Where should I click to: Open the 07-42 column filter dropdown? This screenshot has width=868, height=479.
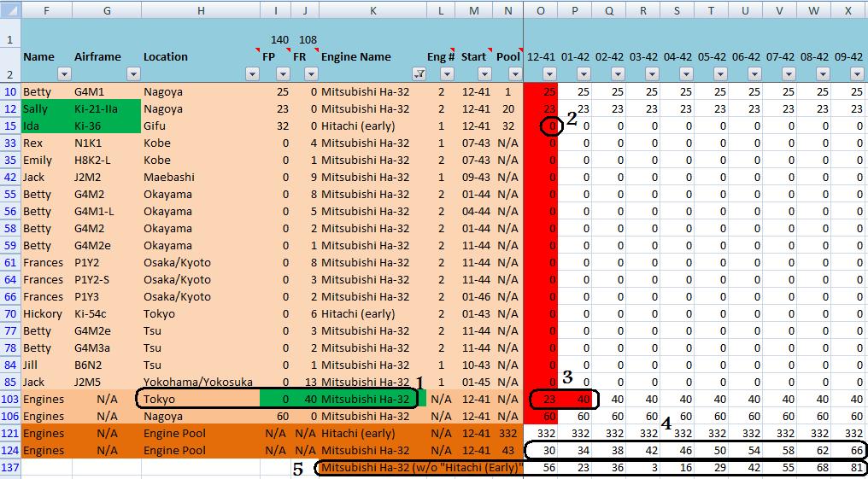point(789,74)
